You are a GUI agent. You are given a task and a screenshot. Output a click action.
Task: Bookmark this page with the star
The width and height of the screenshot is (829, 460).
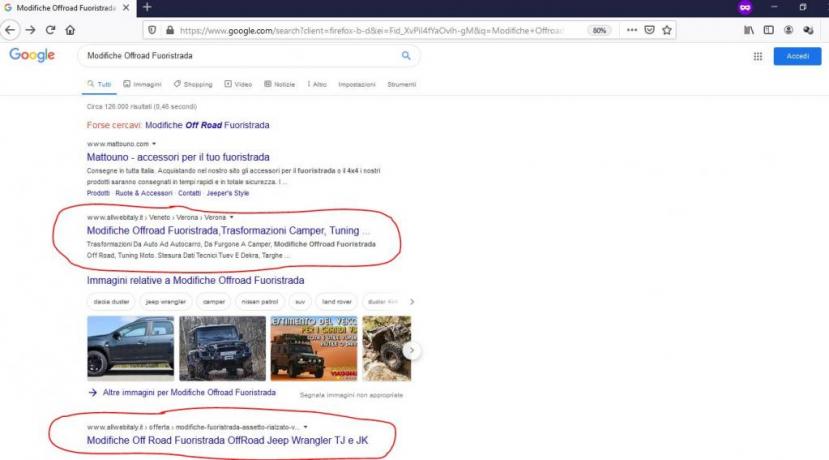click(667, 30)
